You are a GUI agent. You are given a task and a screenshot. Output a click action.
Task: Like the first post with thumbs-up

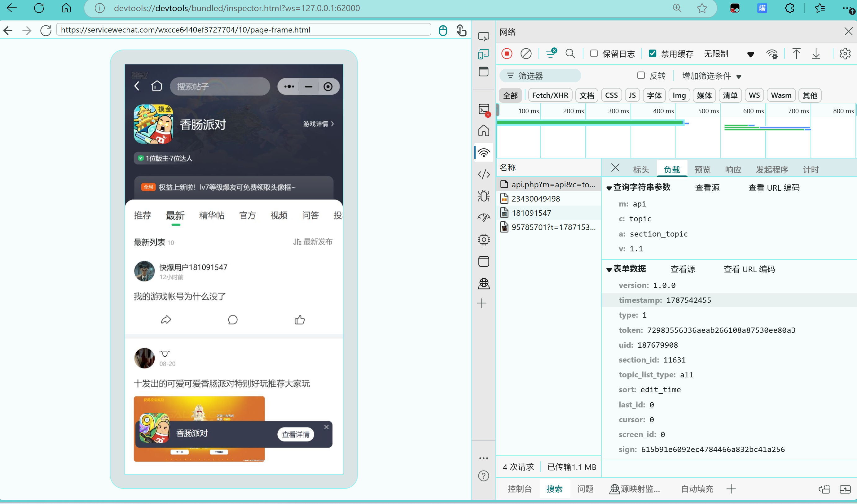(300, 319)
